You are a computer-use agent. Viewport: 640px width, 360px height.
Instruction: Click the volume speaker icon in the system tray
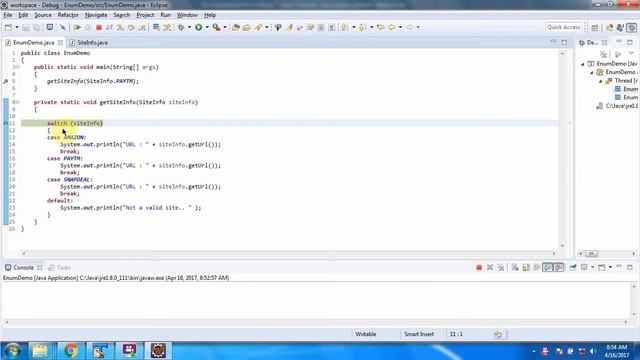tap(593, 351)
